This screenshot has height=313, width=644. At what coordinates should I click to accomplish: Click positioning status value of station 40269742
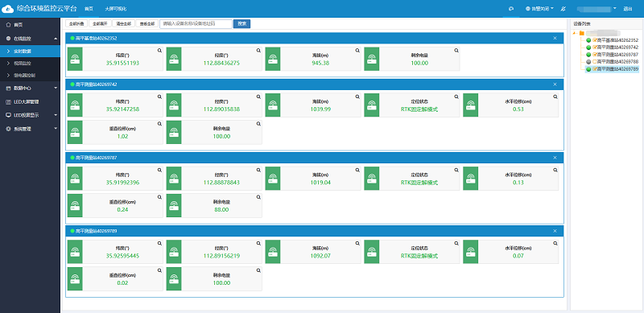pyautogui.click(x=419, y=109)
